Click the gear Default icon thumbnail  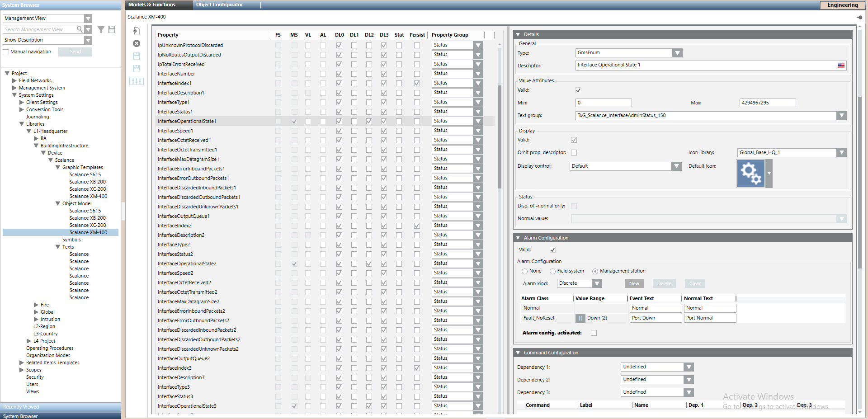(x=751, y=173)
